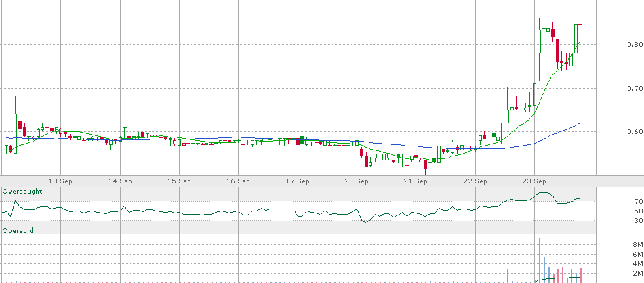
Task: Click the 2M volume axis label
Action: point(637,273)
